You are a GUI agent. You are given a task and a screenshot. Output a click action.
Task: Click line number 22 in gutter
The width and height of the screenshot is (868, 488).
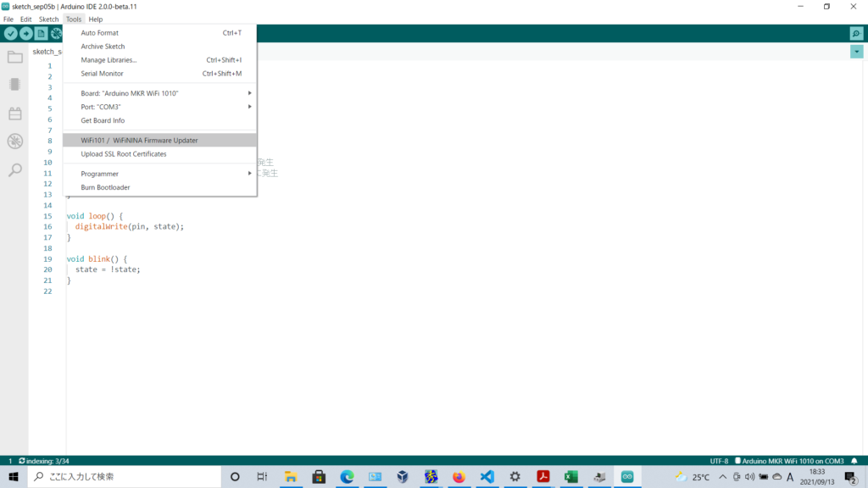point(48,291)
